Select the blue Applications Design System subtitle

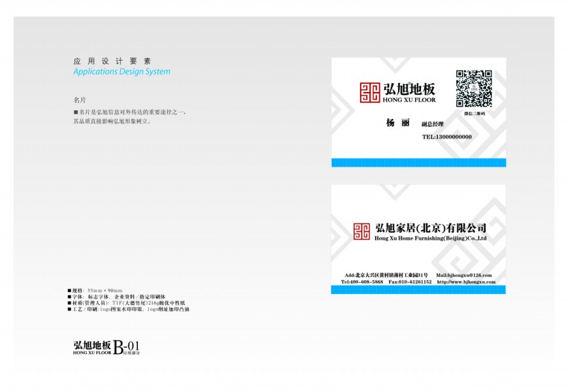pyautogui.click(x=122, y=72)
